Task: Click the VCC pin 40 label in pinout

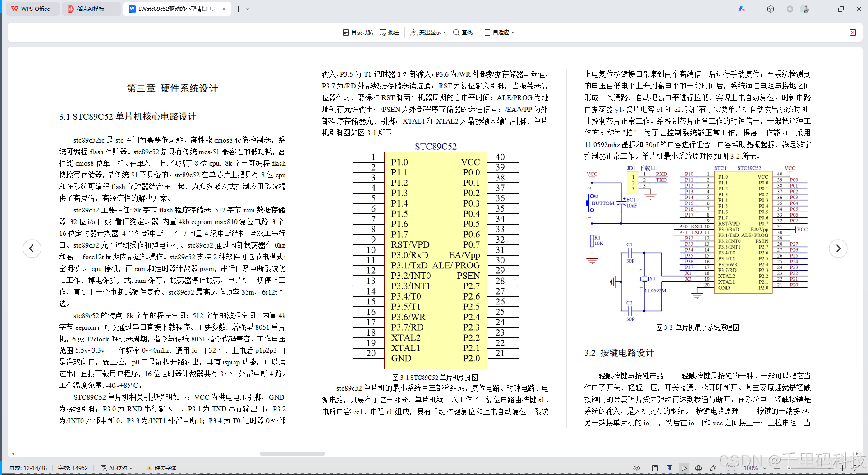Action: [470, 162]
